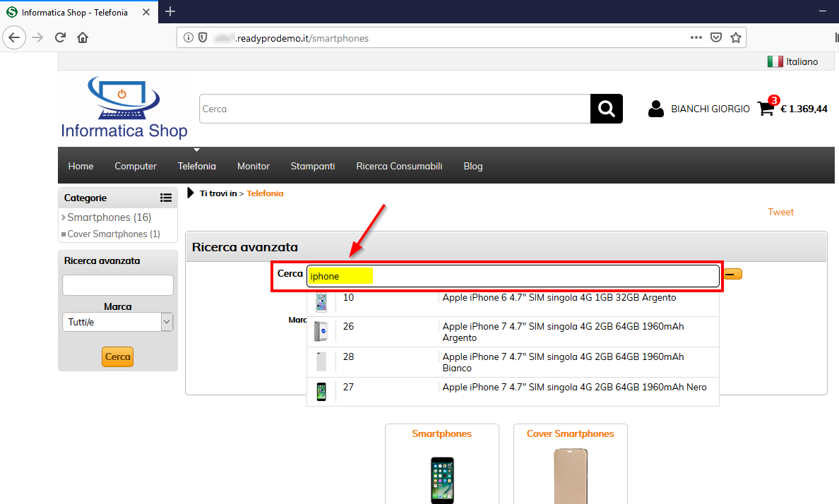The width and height of the screenshot is (839, 504).
Task: Select suggestion Apple iPhone 7 64GB Bianco
Action: (x=563, y=362)
